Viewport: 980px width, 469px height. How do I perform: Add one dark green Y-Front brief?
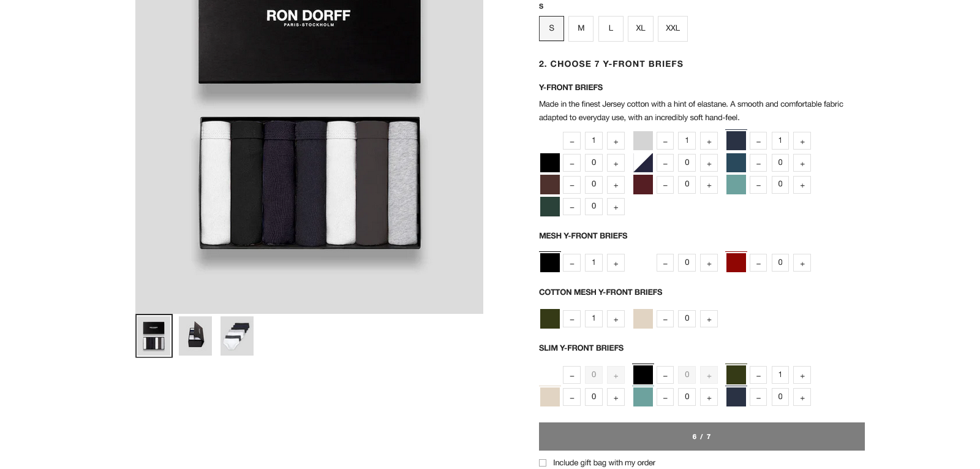[616, 207]
